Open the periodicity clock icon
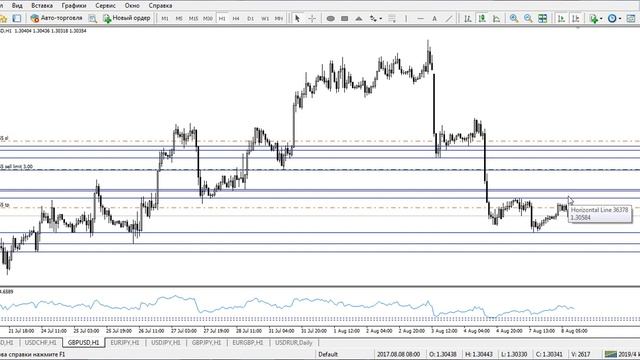This screenshot has height=360, width=640. click(x=612, y=18)
